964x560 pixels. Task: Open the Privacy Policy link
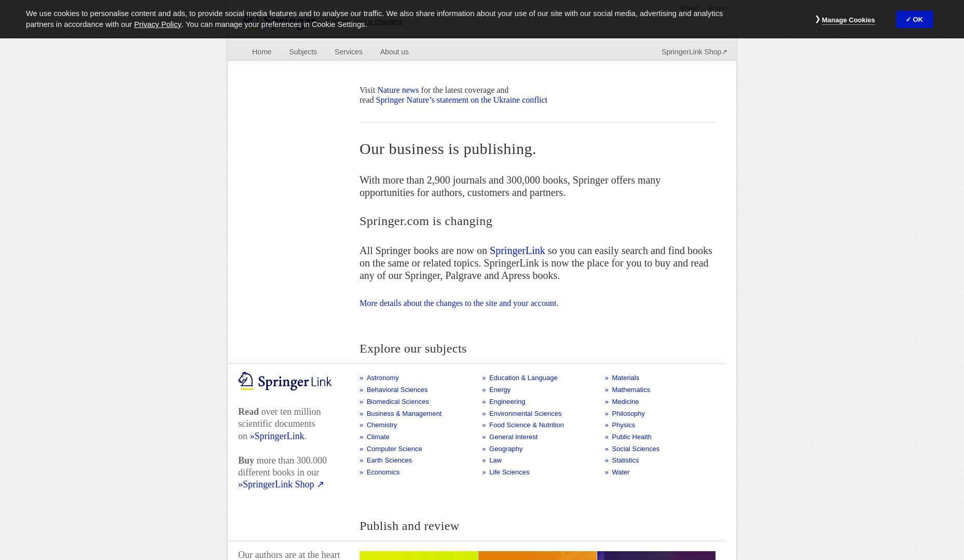pyautogui.click(x=158, y=24)
